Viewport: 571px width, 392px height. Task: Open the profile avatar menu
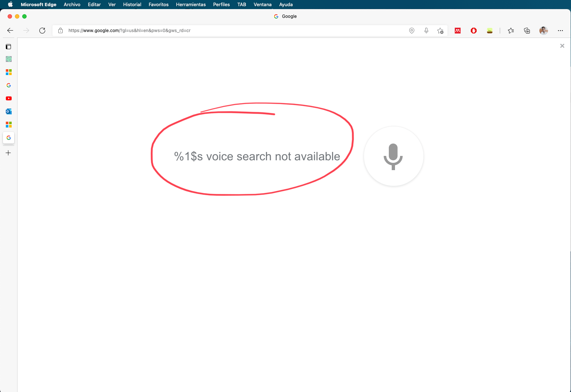pyautogui.click(x=544, y=31)
